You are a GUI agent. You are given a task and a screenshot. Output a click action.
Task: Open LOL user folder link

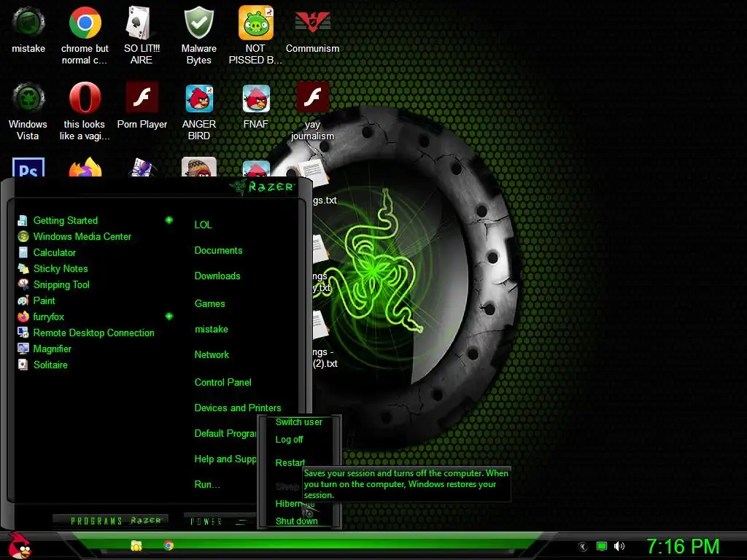[x=203, y=225]
